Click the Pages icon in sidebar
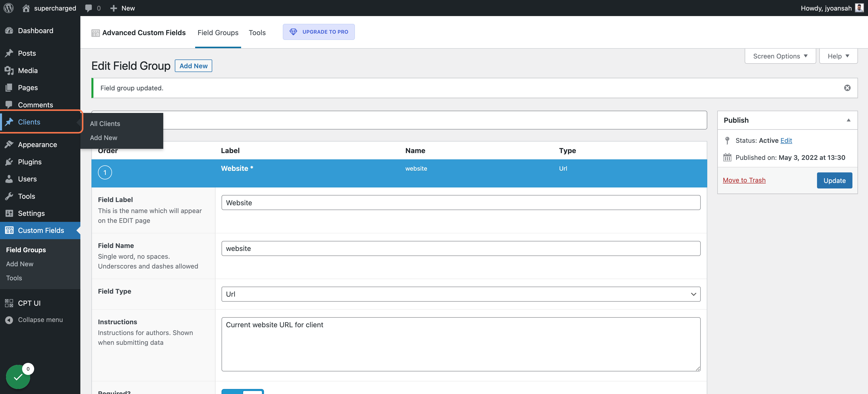The width and height of the screenshot is (868, 394). [x=9, y=88]
